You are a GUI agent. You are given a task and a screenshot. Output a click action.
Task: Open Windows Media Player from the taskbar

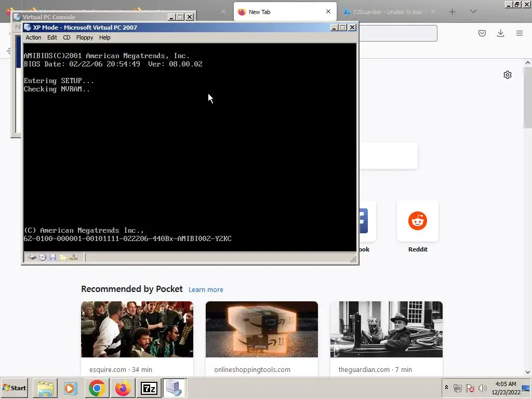tap(71, 388)
